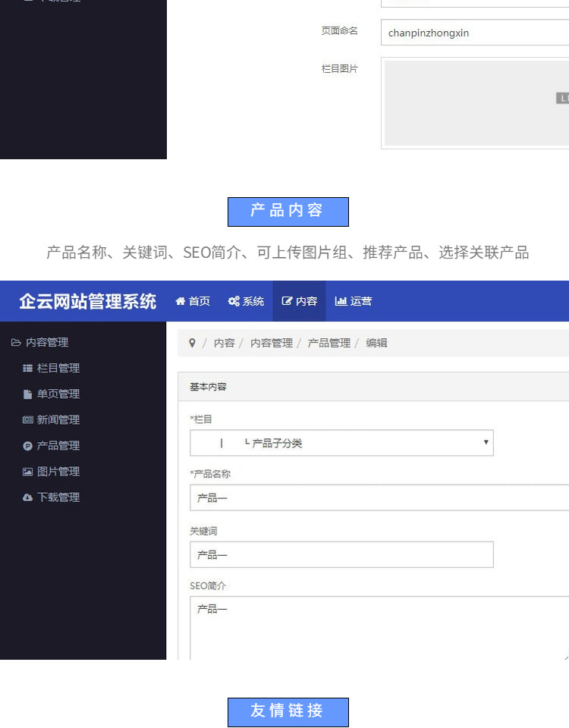569x728 pixels.
Task: Click the file icon beside 单页管理
Action: click(x=28, y=394)
